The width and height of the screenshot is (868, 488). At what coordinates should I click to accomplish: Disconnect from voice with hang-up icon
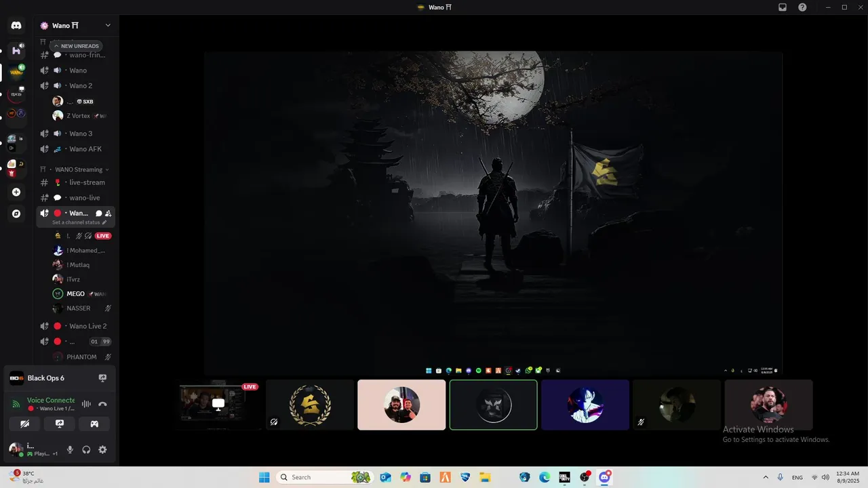click(102, 404)
